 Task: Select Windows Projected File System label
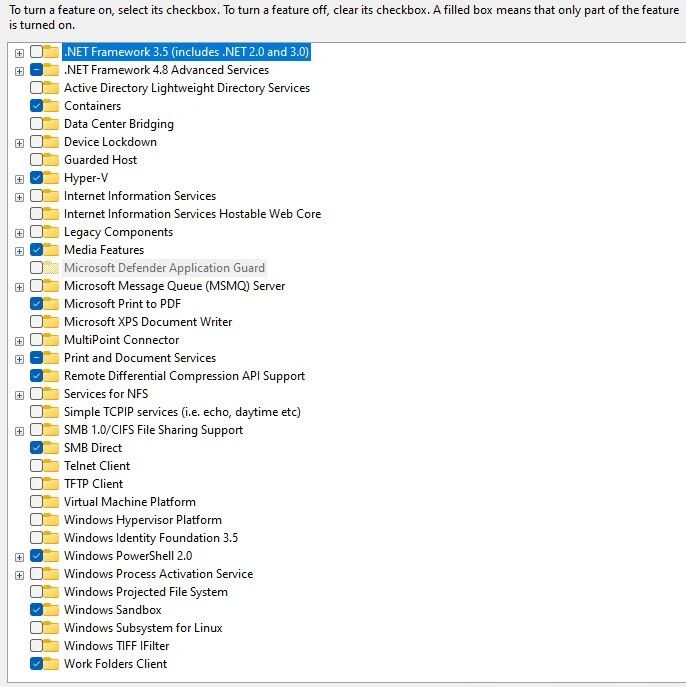146,592
